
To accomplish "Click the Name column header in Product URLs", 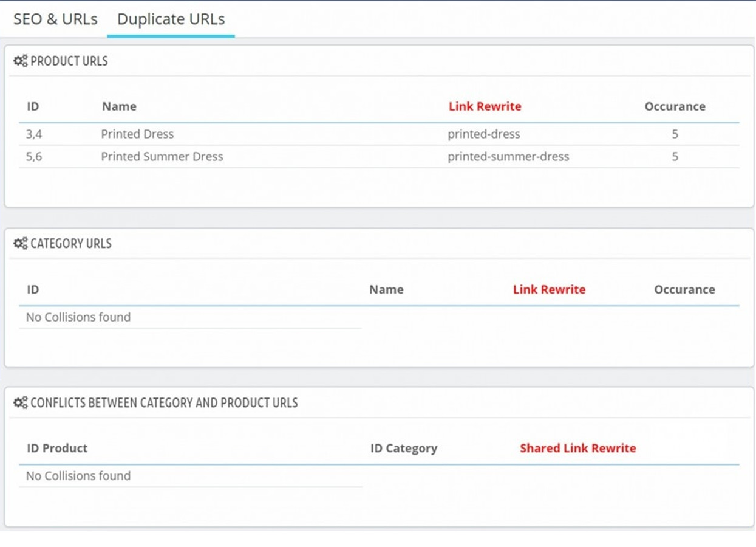I will [119, 106].
